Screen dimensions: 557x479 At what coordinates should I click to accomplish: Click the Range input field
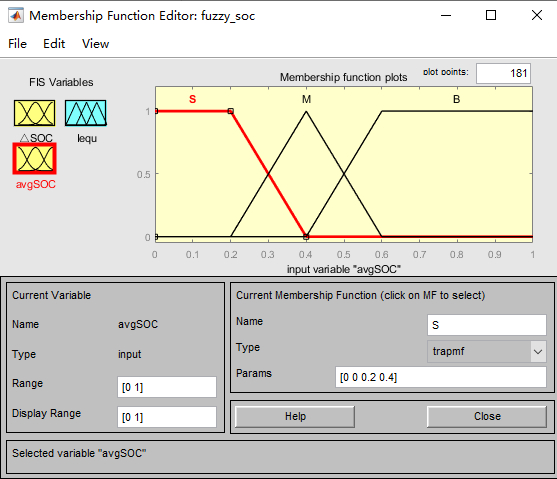coord(167,387)
